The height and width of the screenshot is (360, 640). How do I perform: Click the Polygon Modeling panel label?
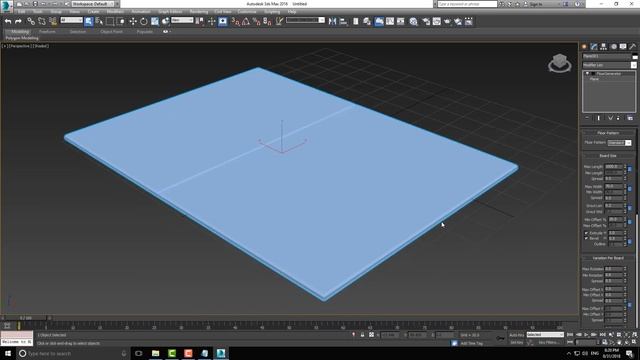coord(22,38)
